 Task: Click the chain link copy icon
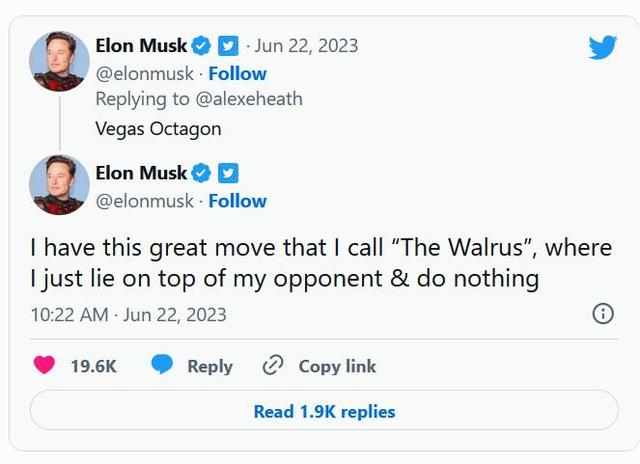point(273,365)
